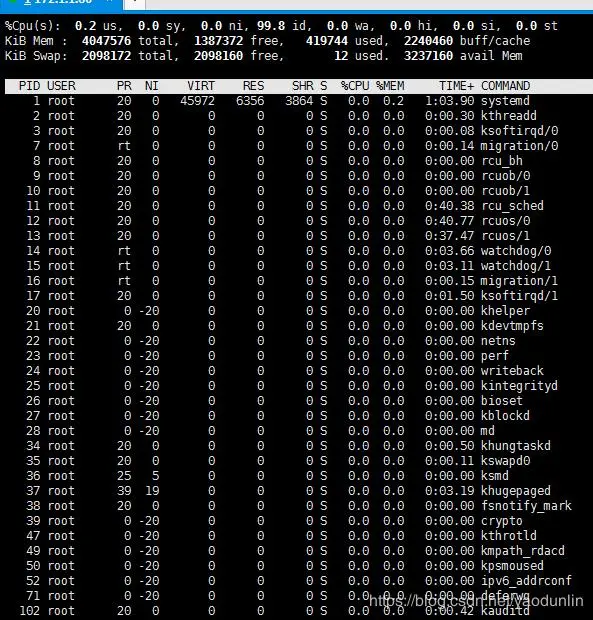
Task: Select the fsnotify_mark process entry
Action: click(526, 506)
